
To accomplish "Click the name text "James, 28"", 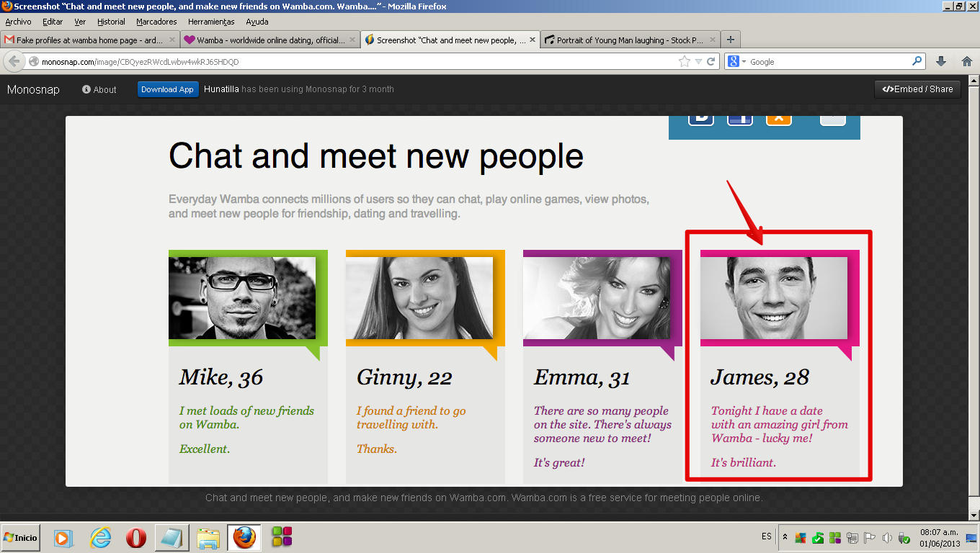I will (x=759, y=377).
